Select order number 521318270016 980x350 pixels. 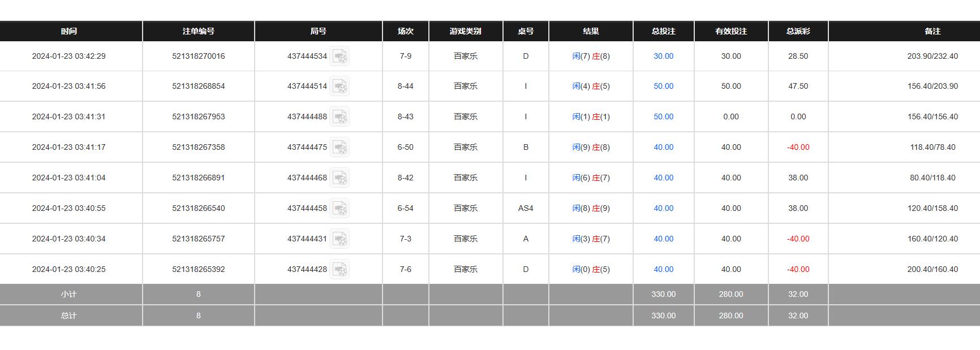198,57
